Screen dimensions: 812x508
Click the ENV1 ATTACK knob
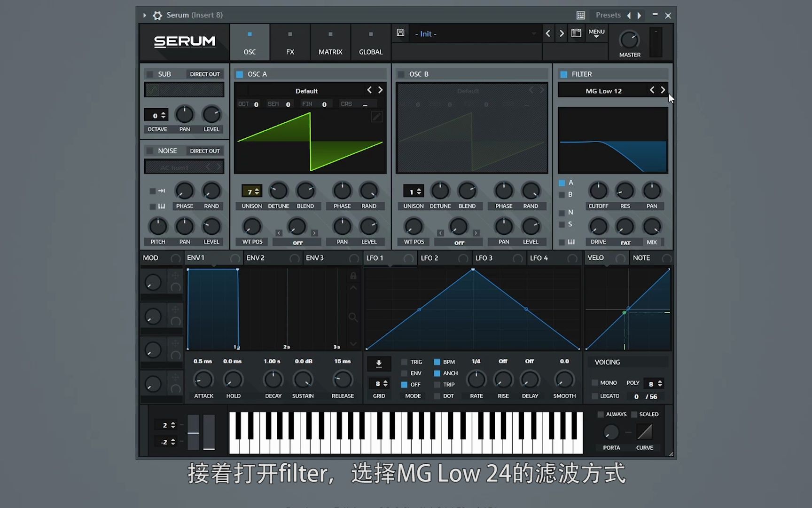[x=203, y=380]
